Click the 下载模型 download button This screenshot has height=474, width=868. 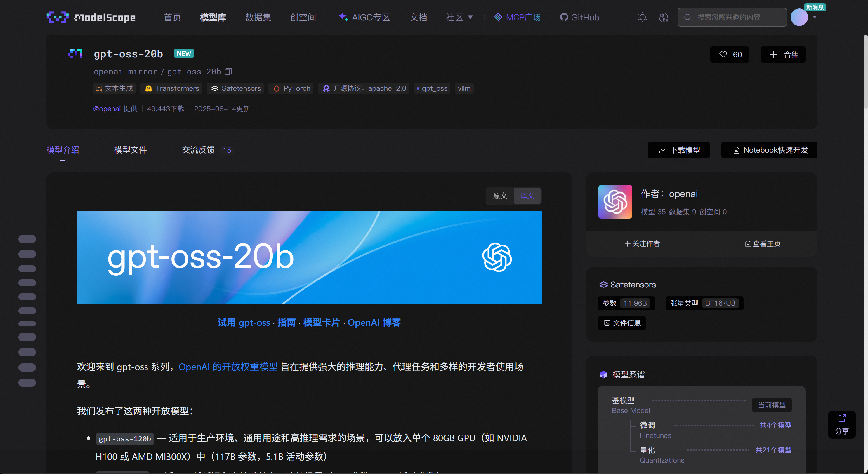[679, 150]
